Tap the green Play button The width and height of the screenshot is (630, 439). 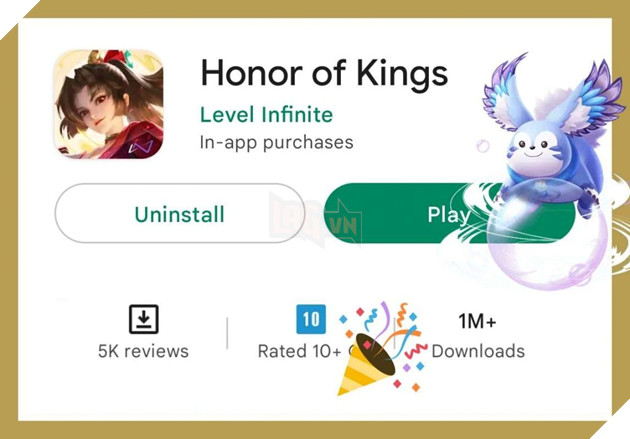click(449, 213)
